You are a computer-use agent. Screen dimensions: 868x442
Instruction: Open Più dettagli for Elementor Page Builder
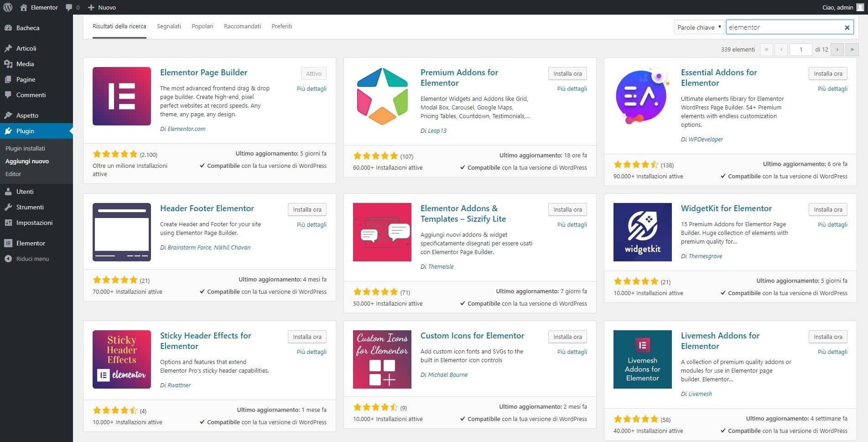[312, 88]
